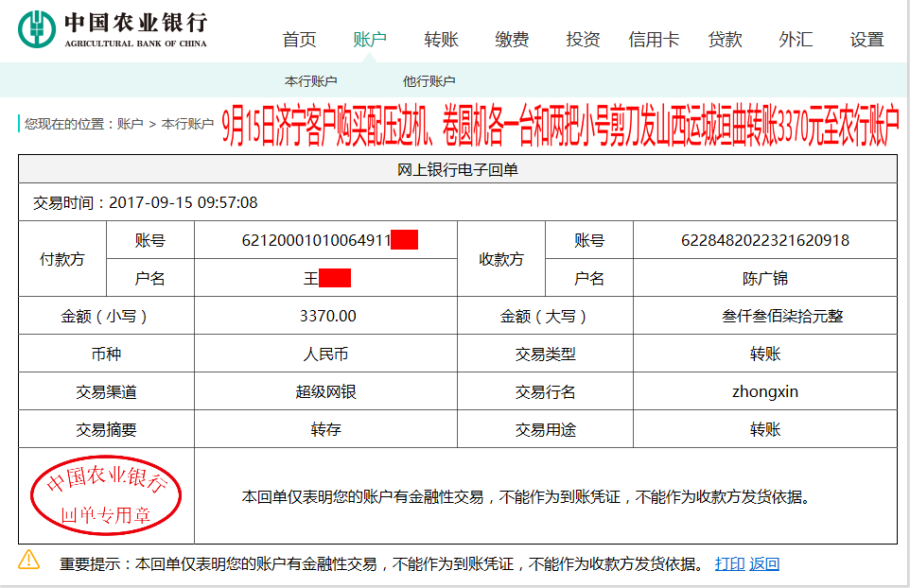Click the transaction amount 3370.00 cell
This screenshot has height=588, width=910.
click(x=325, y=316)
